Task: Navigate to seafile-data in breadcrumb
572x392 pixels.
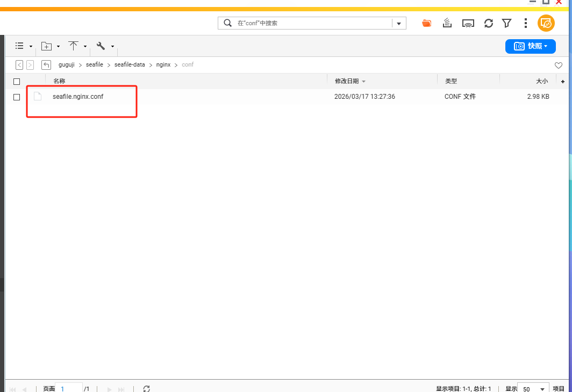Action: [130, 64]
